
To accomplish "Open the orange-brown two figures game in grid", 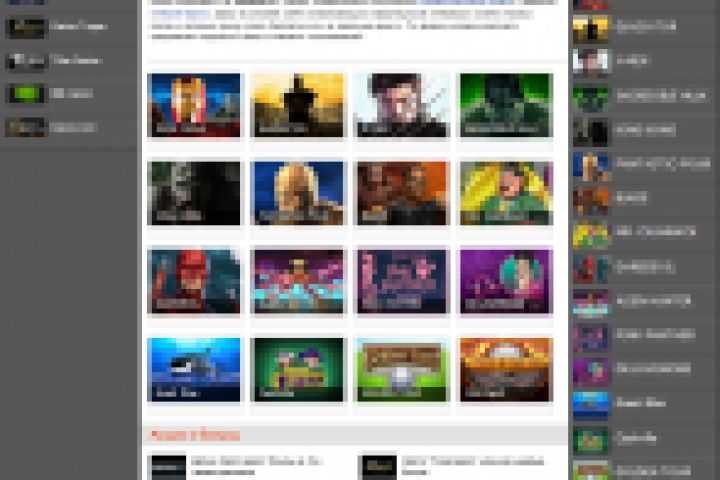I will (402, 193).
